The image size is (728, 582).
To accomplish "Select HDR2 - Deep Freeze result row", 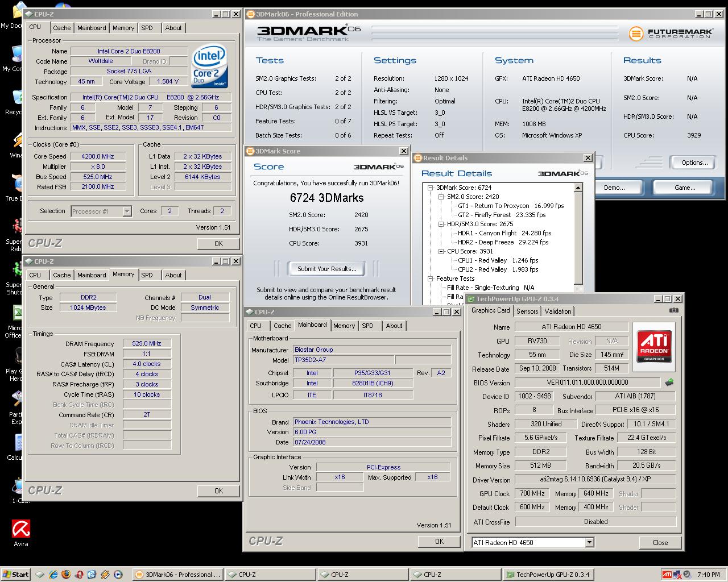I will pos(503,242).
